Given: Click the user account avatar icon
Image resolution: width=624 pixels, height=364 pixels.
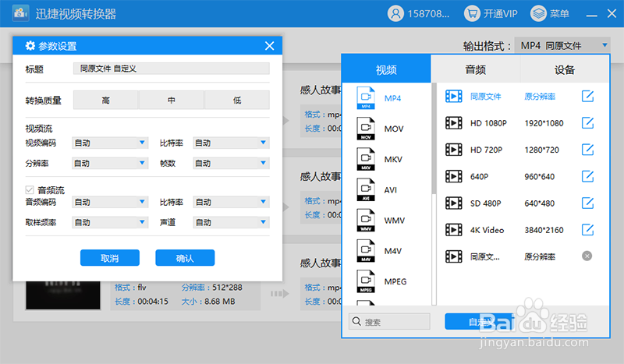Looking at the screenshot, I should [395, 13].
